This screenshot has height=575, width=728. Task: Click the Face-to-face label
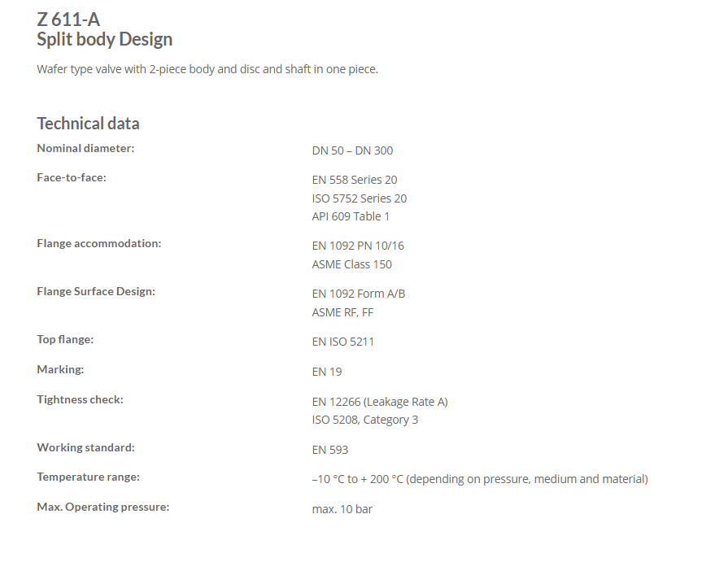pos(72,177)
